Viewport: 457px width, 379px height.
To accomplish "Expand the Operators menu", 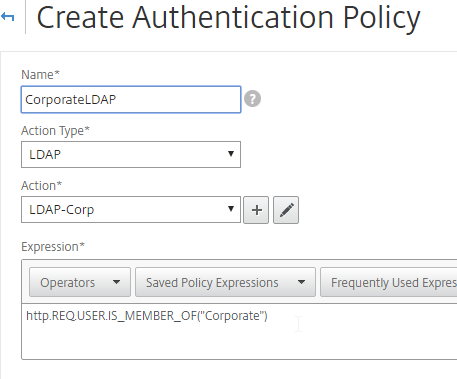I will [80, 282].
